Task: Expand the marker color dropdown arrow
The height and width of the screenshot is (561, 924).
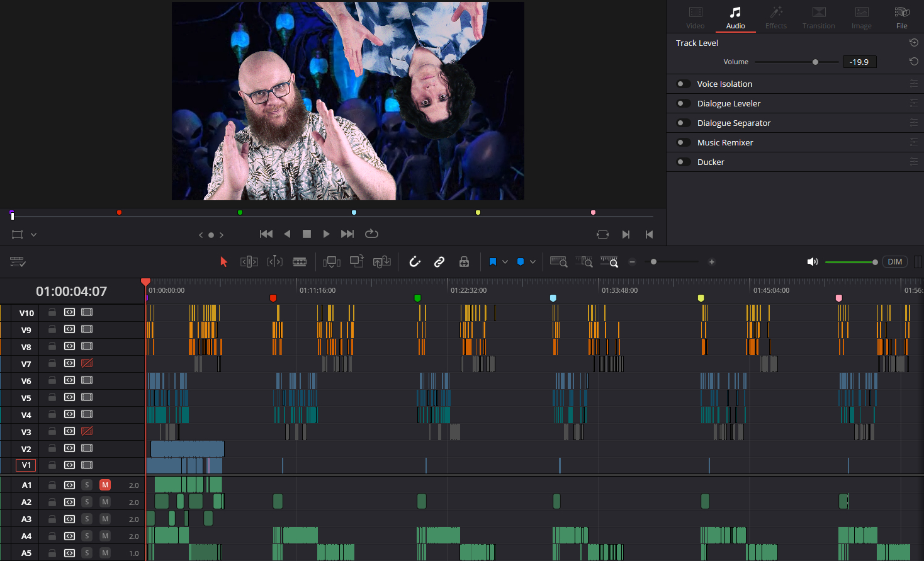Action: pos(532,262)
